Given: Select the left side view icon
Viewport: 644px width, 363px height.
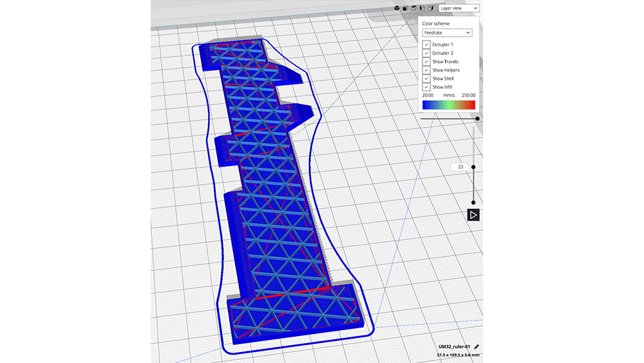Looking at the screenshot, I should tap(421, 8).
